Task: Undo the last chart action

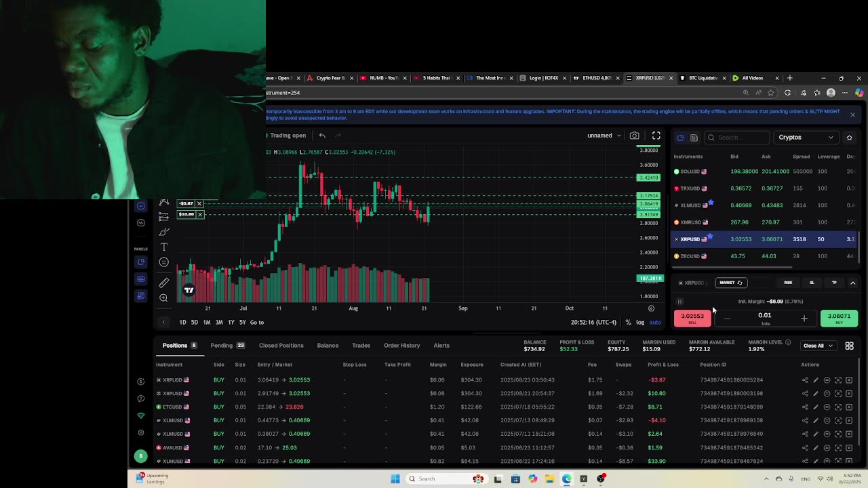Action: [x=322, y=136]
